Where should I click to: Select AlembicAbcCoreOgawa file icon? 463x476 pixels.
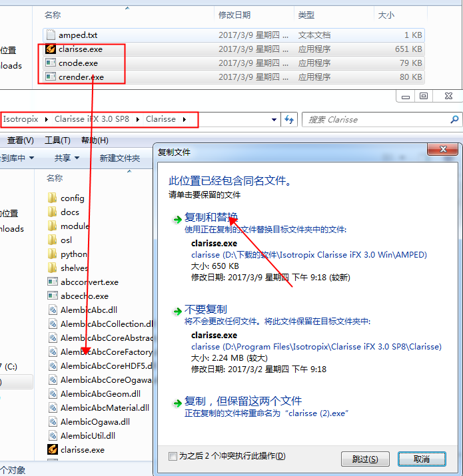[x=53, y=379]
